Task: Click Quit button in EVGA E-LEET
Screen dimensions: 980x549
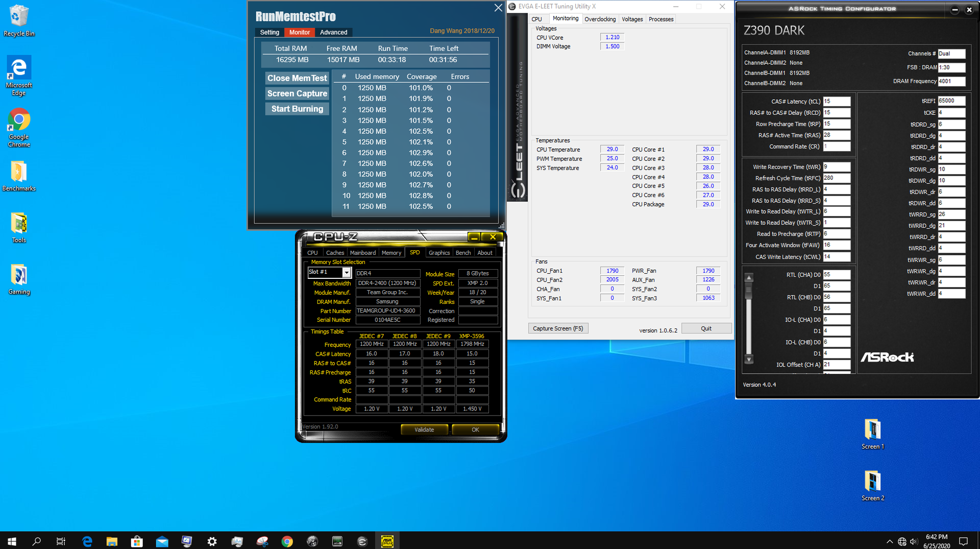Action: click(706, 328)
